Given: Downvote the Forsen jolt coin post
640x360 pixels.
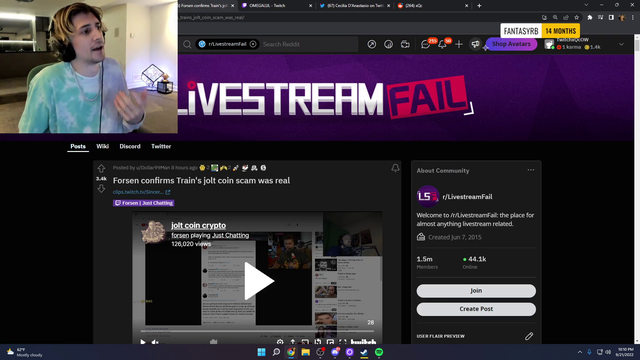Looking at the screenshot, I should point(101,189).
